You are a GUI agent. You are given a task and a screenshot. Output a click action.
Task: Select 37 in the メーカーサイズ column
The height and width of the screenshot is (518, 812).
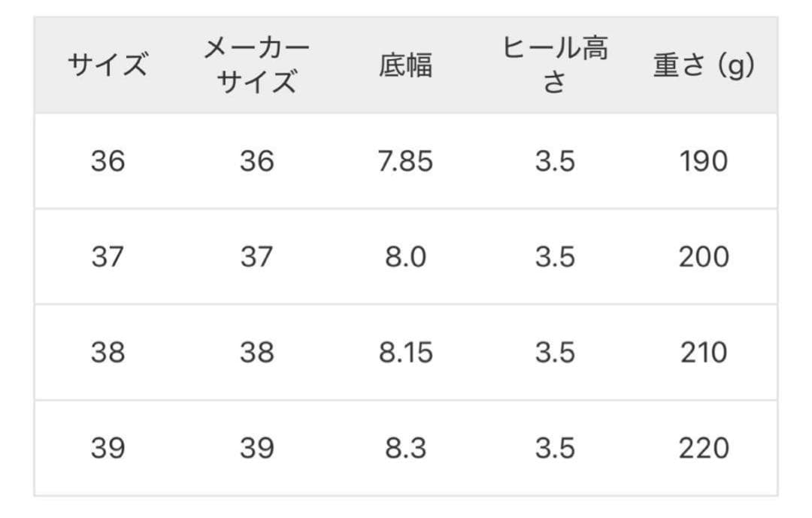pyautogui.click(x=256, y=257)
